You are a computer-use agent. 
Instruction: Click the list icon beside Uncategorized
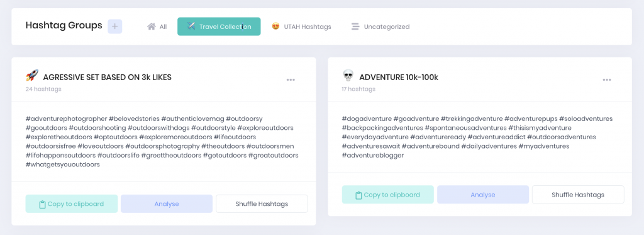355,26
